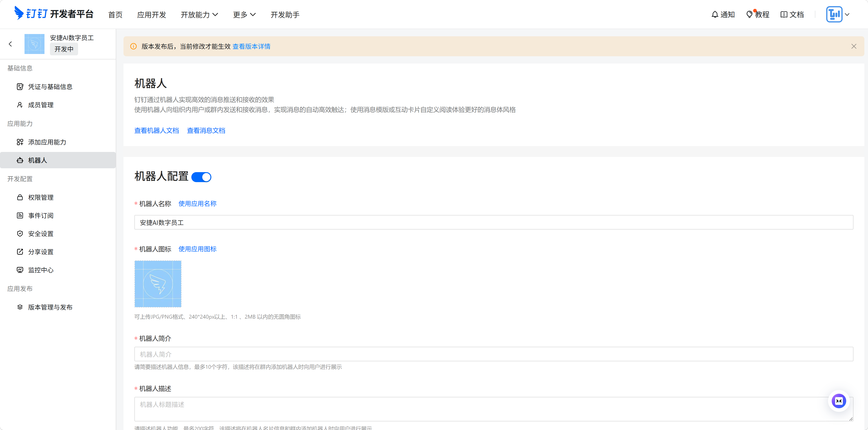The image size is (868, 430).
Task: Click the 安捷AI数字员工 app name in sidebar
Action: [x=72, y=38]
